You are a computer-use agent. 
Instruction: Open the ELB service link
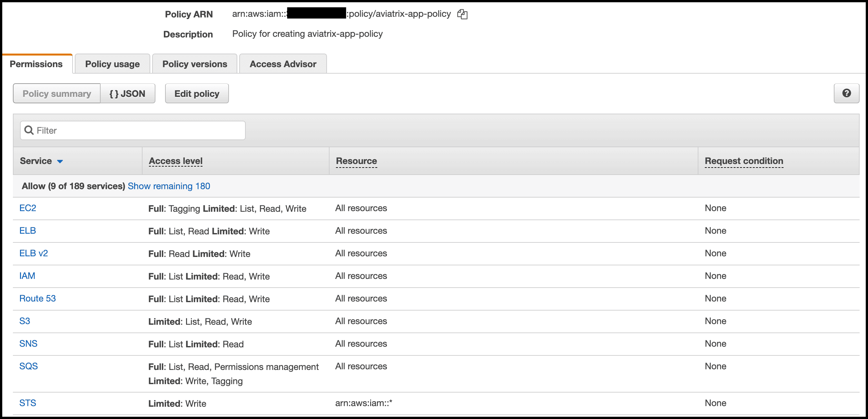28,231
